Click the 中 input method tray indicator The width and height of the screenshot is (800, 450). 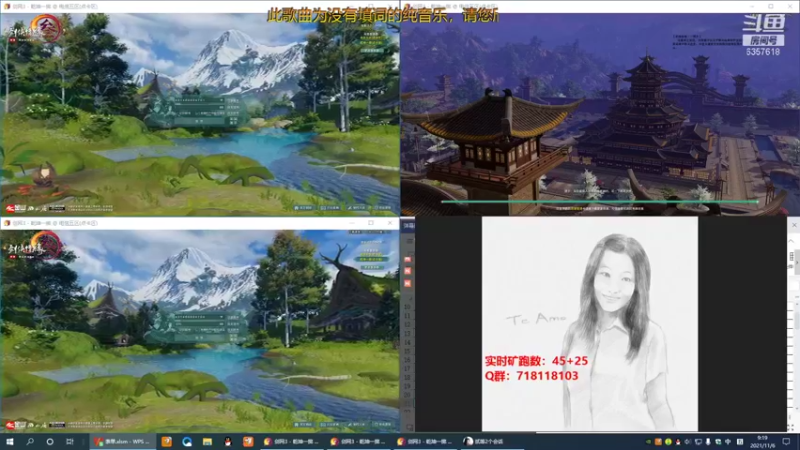pyautogui.click(x=728, y=442)
